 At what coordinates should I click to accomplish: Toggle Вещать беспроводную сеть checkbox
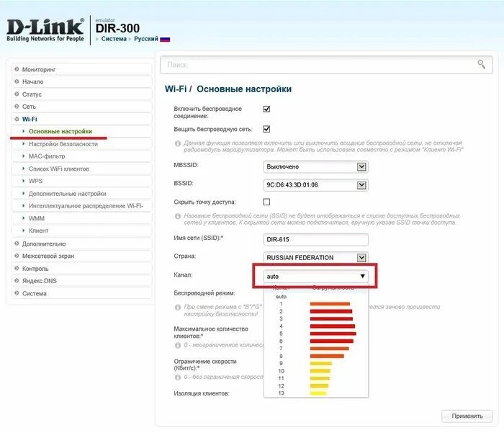(x=266, y=129)
